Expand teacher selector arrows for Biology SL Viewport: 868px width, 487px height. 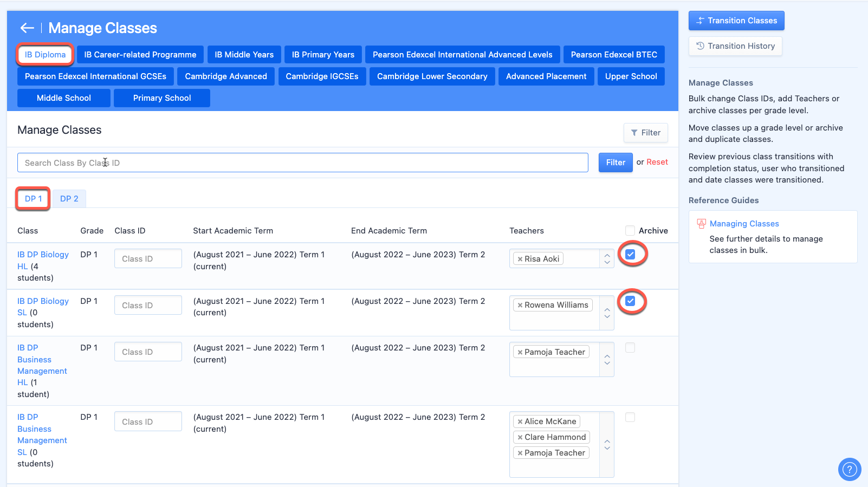607,313
